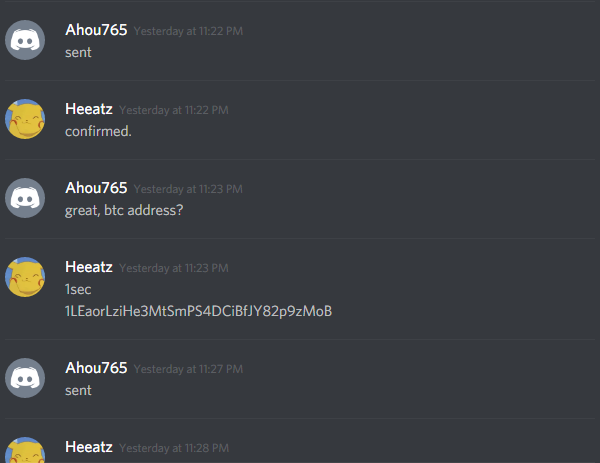Click Heeatz username at 11:23 PM

click(x=89, y=267)
